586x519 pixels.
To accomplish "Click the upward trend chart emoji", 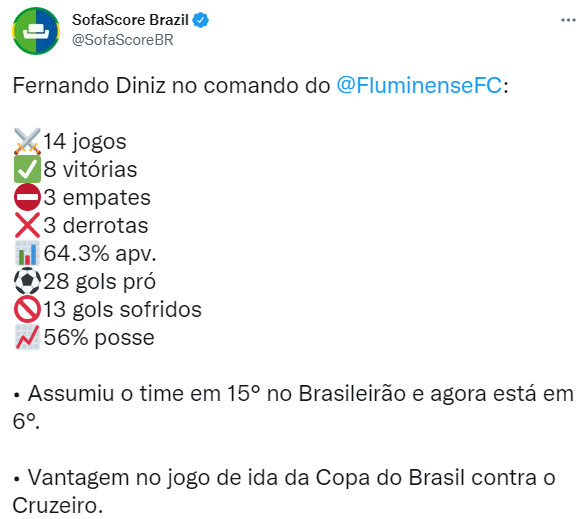I will pyautogui.click(x=27, y=337).
